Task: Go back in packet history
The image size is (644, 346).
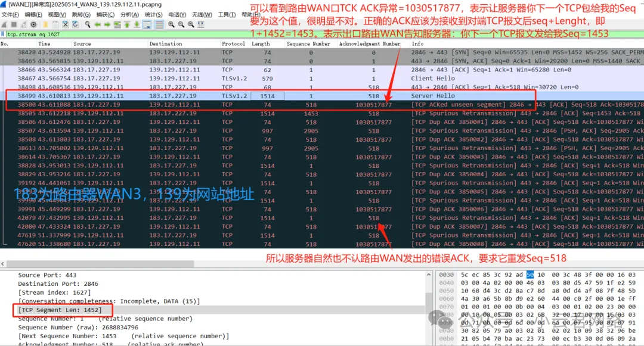Action: tap(97, 24)
